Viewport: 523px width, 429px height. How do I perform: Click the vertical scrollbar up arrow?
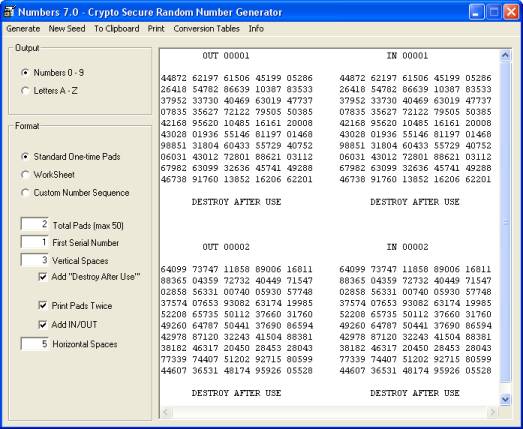[505, 55]
